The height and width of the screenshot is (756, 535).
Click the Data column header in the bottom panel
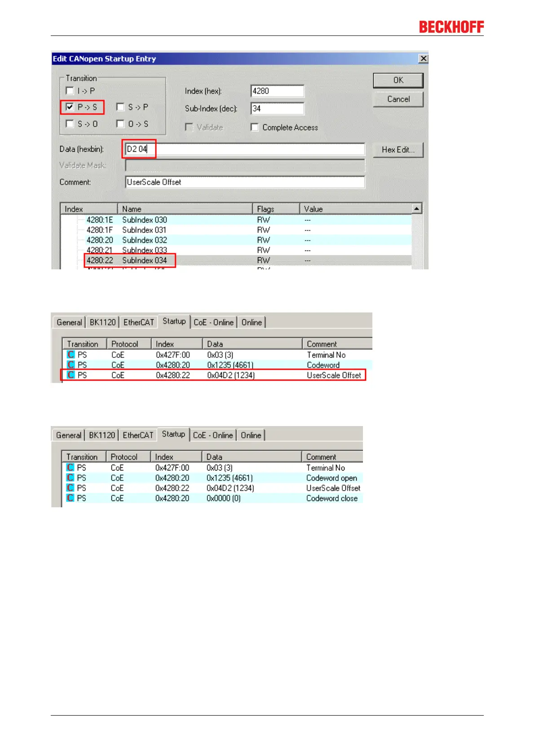(252, 457)
